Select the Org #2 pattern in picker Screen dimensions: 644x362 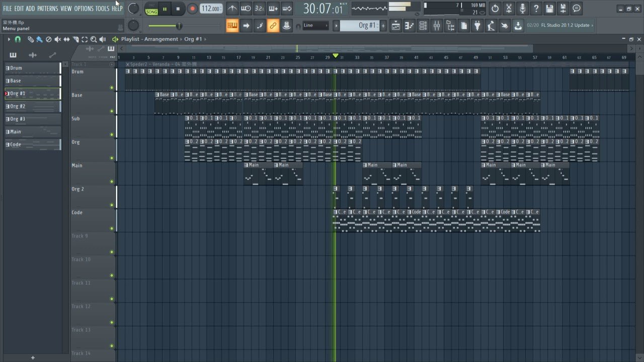(x=32, y=106)
